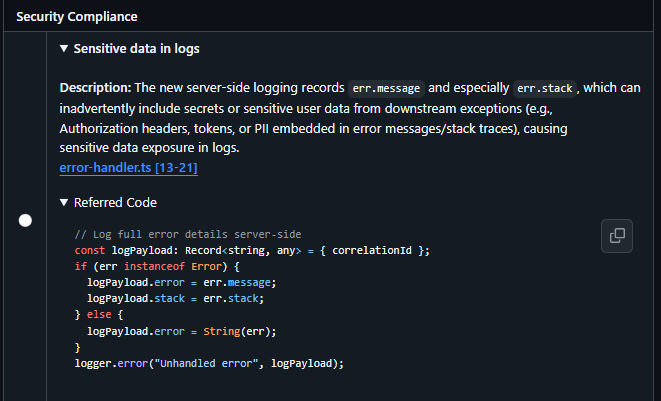The width and height of the screenshot is (661, 401).
Task: Select the white circle status indicator
Action: pos(25,221)
